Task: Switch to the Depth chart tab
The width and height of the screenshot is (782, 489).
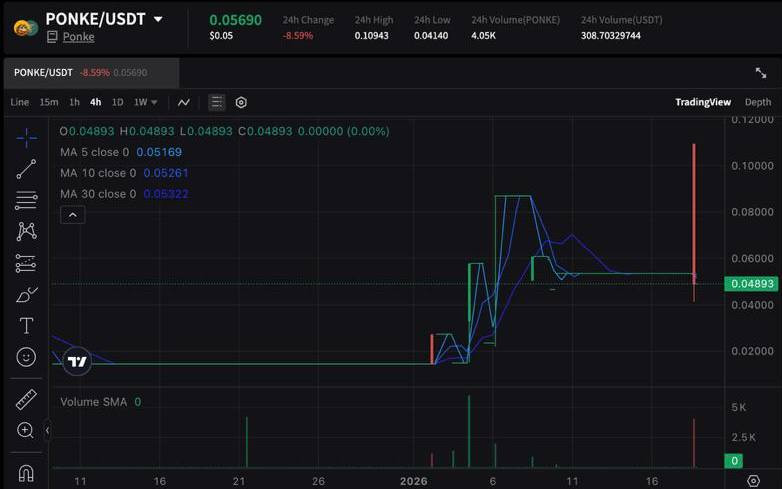Action: click(x=757, y=102)
